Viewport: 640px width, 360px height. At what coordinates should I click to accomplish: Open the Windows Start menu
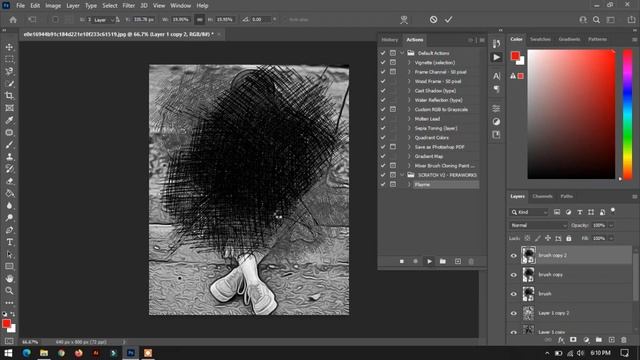pos(8,353)
